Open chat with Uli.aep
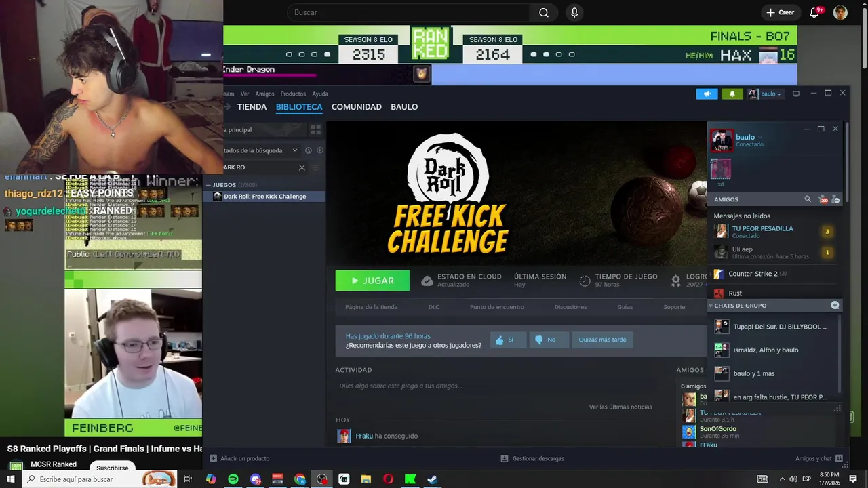868x488 pixels. pyautogui.click(x=775, y=253)
